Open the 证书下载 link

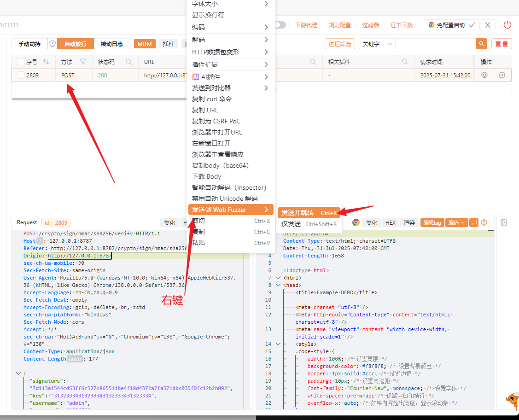(x=401, y=25)
